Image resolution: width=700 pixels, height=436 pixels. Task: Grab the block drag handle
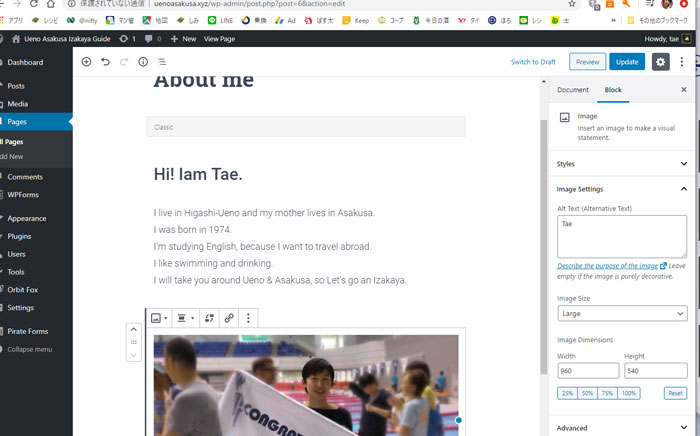133,342
